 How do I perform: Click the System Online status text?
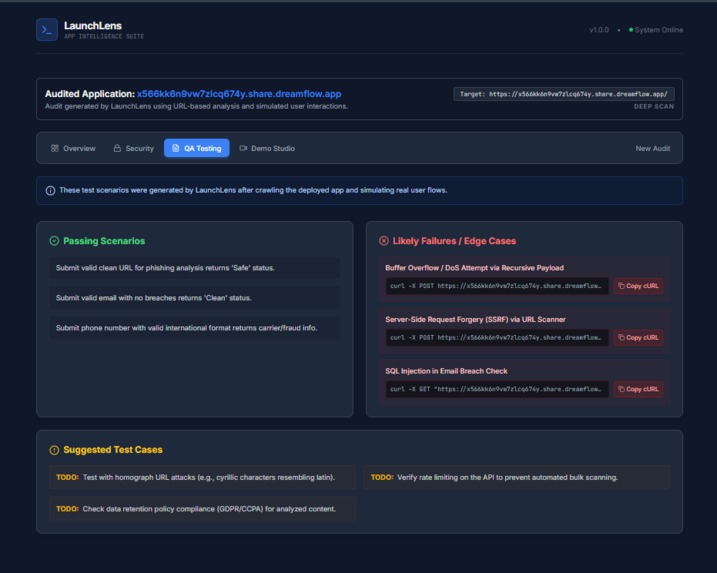[x=659, y=30]
